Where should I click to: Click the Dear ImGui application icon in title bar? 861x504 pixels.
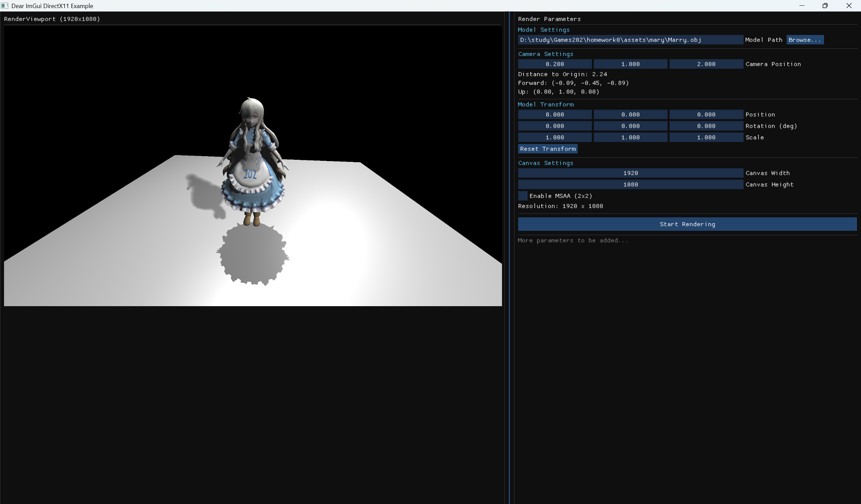coord(4,5)
